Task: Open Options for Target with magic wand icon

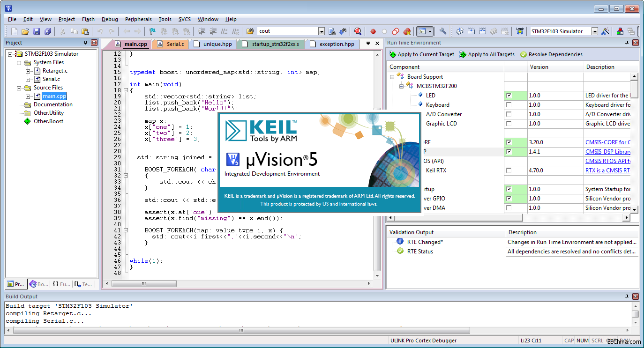Action: 606,31
